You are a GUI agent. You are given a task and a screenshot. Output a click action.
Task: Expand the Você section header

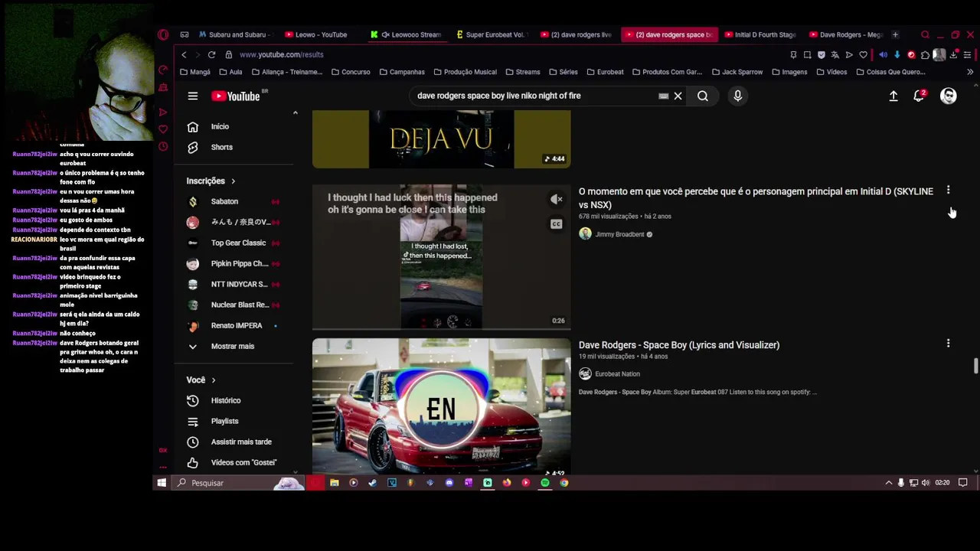201,380
